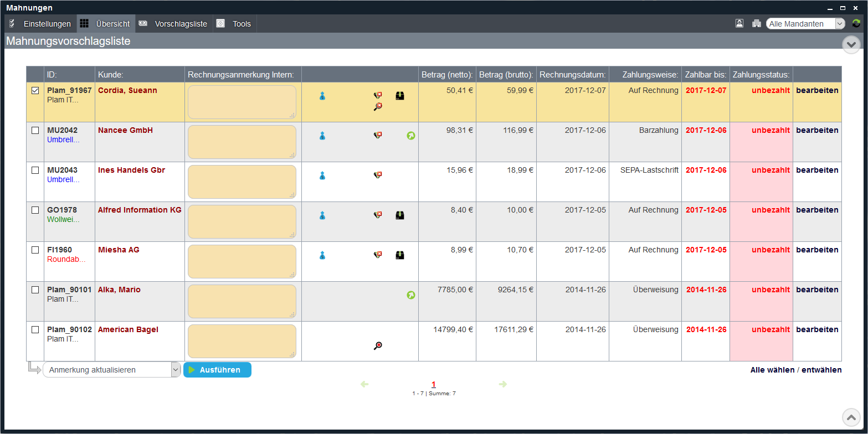
Task: Click the package box icon for Alfred Information KG
Action: click(x=399, y=215)
